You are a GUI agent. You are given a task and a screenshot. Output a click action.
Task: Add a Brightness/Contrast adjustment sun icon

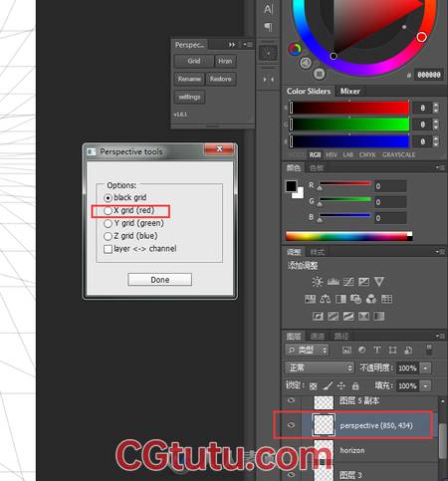coord(318,282)
